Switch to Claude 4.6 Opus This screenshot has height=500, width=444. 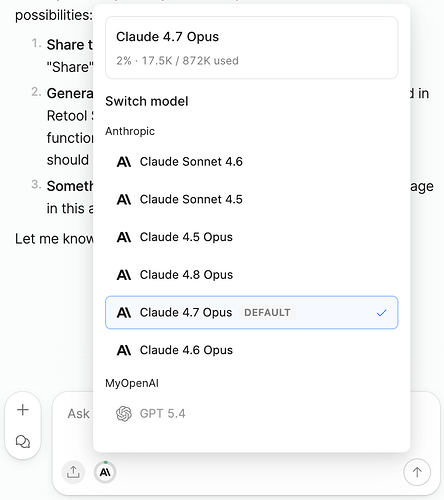click(251, 350)
